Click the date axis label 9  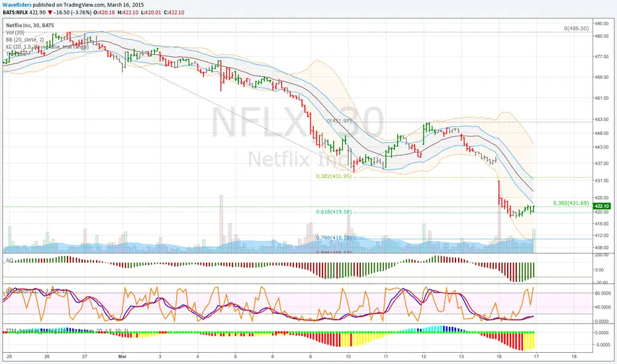click(310, 357)
